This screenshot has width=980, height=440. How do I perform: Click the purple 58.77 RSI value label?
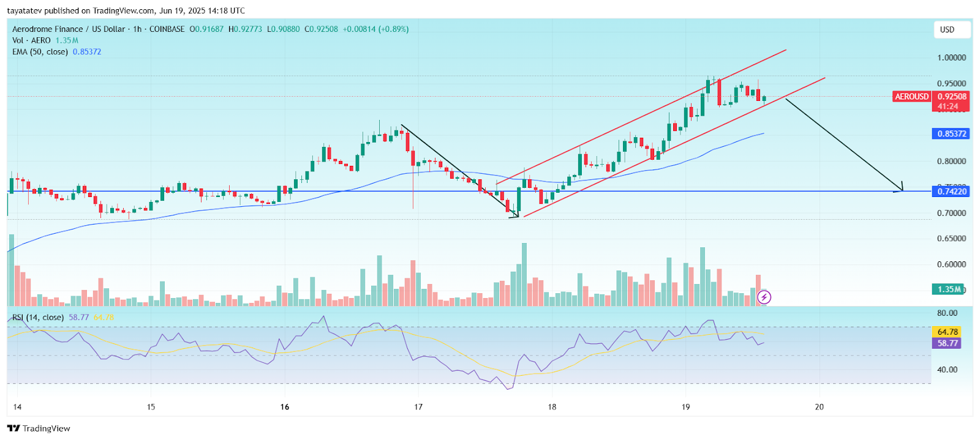[947, 343]
